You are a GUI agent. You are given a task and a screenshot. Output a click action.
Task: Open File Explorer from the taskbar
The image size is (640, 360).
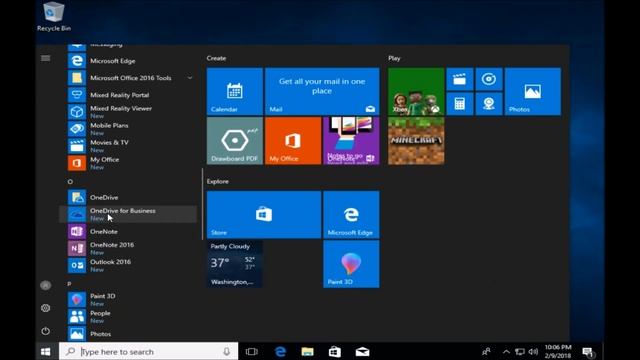point(307,351)
